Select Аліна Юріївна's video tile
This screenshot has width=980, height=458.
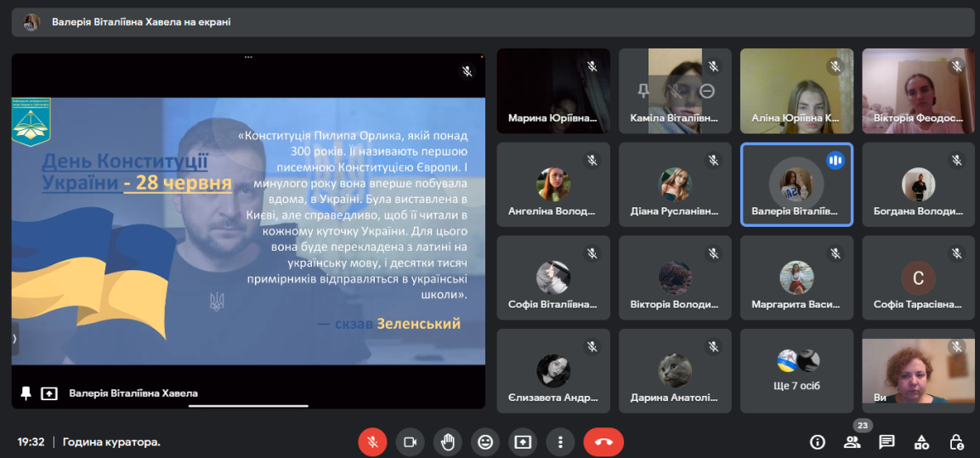click(796, 91)
